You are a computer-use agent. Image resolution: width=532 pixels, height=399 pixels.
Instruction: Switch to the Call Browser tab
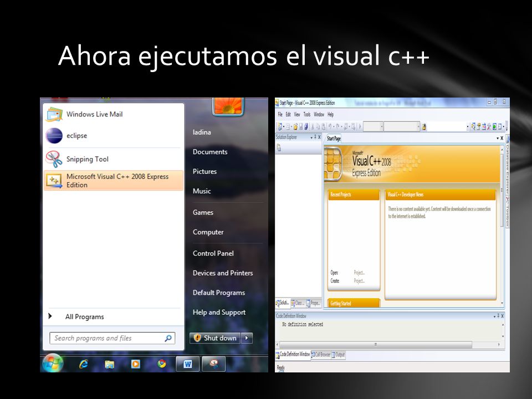click(x=321, y=355)
